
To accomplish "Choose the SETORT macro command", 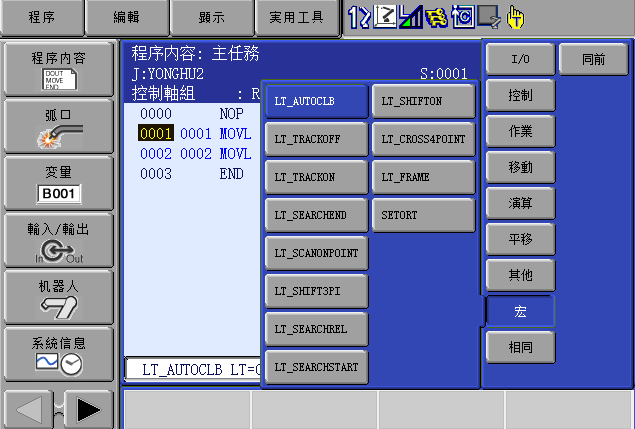I will click(x=424, y=215).
